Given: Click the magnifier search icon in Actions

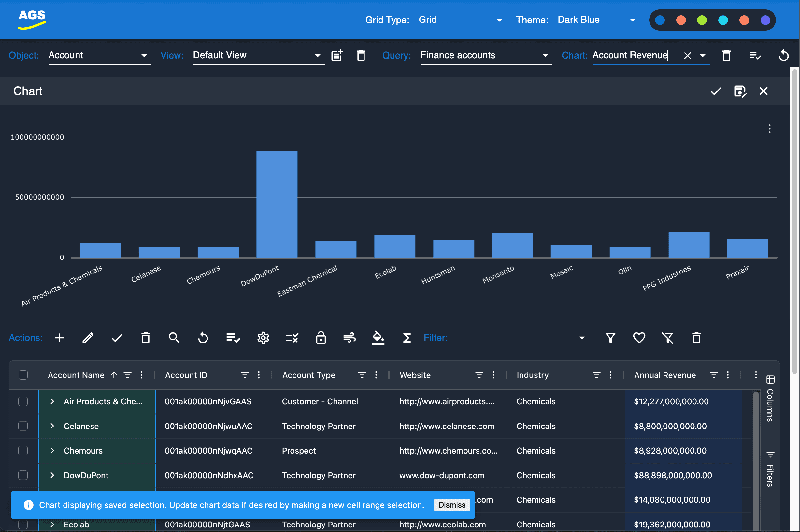Looking at the screenshot, I should [x=174, y=338].
